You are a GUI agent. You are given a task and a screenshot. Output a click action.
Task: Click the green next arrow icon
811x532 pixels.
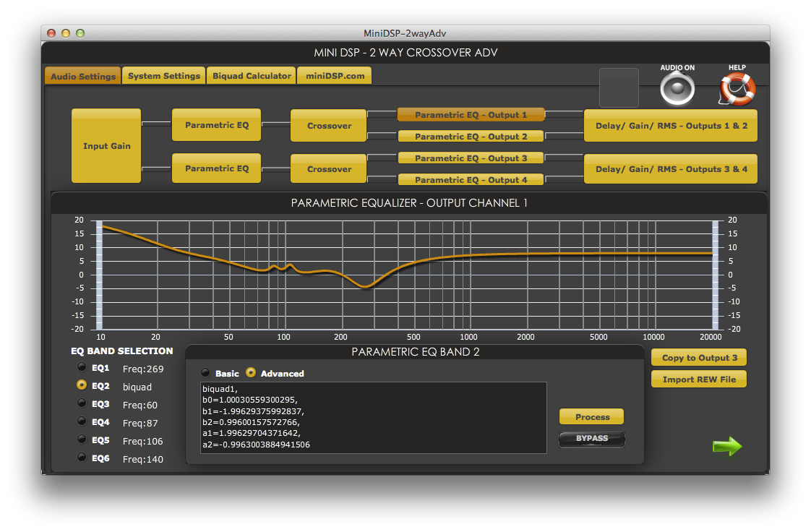(x=727, y=446)
